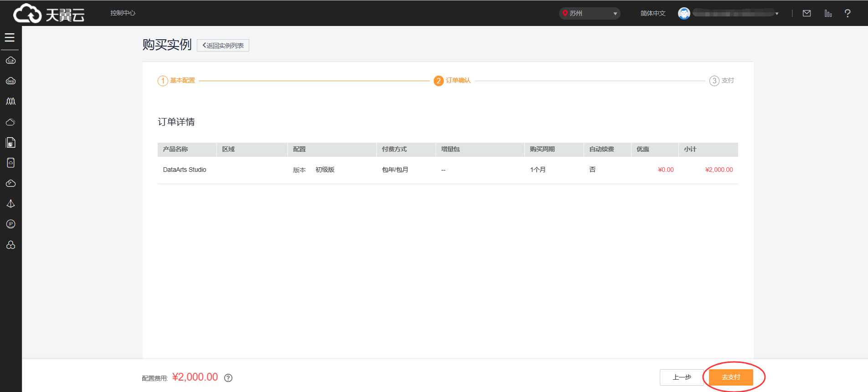Click the three-circles cluster sidebar icon
The height and width of the screenshot is (392, 868).
(10, 245)
